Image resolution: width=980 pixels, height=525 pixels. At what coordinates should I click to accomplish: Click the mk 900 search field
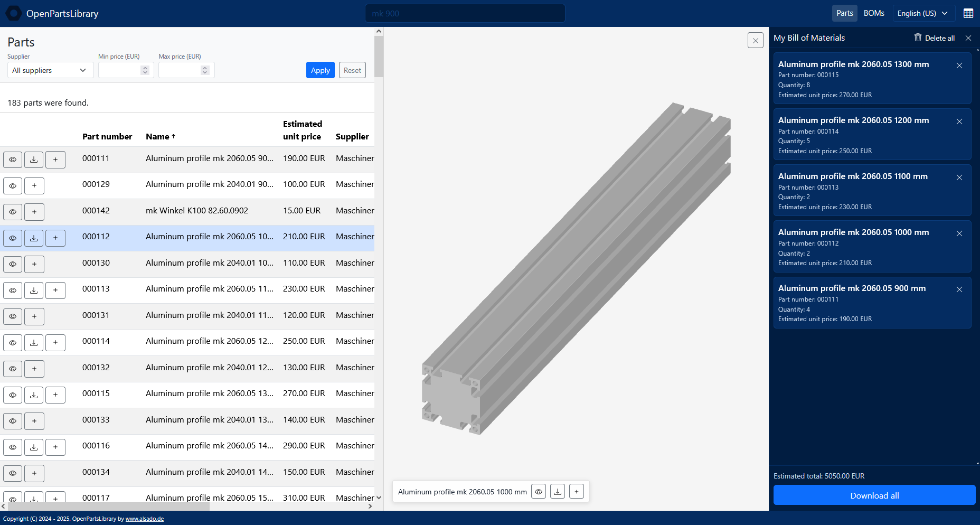point(465,13)
